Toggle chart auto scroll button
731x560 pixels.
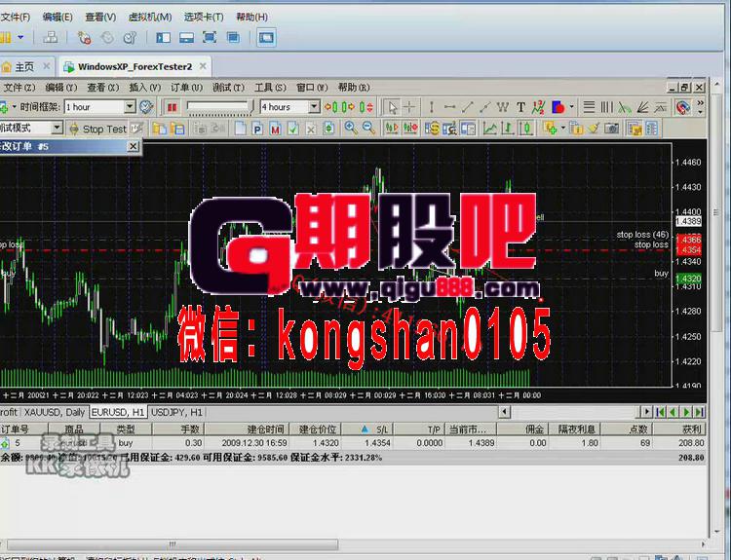coord(410,129)
